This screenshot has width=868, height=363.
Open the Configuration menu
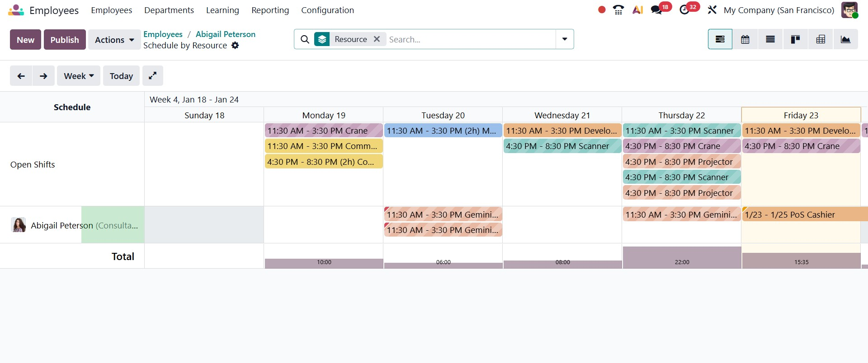327,10
